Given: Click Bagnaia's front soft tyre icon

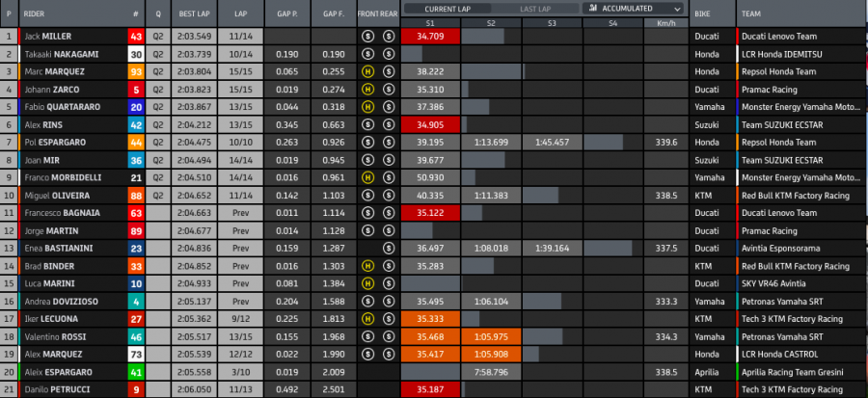Looking at the screenshot, I should [x=366, y=213].
